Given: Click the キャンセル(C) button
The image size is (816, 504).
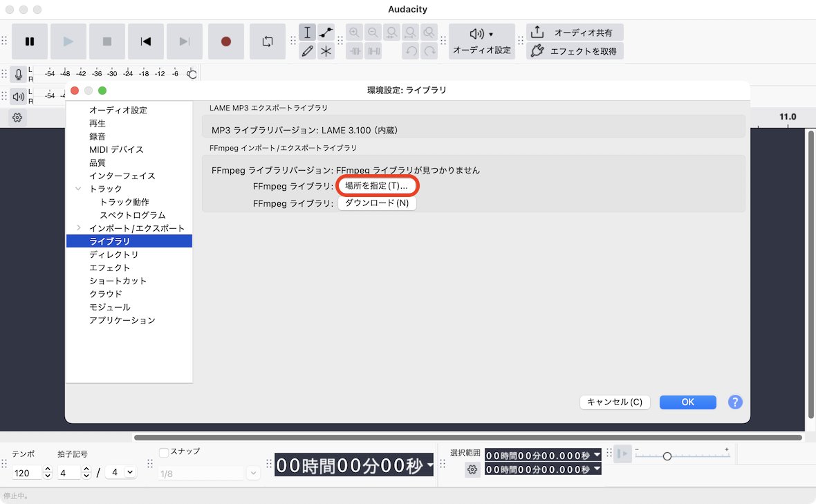Looking at the screenshot, I should click(x=614, y=402).
